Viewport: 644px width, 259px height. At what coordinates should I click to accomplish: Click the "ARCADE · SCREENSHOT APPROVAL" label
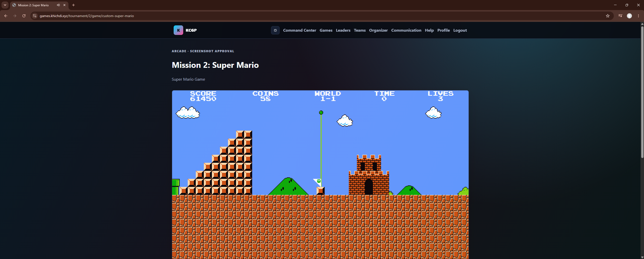203,51
